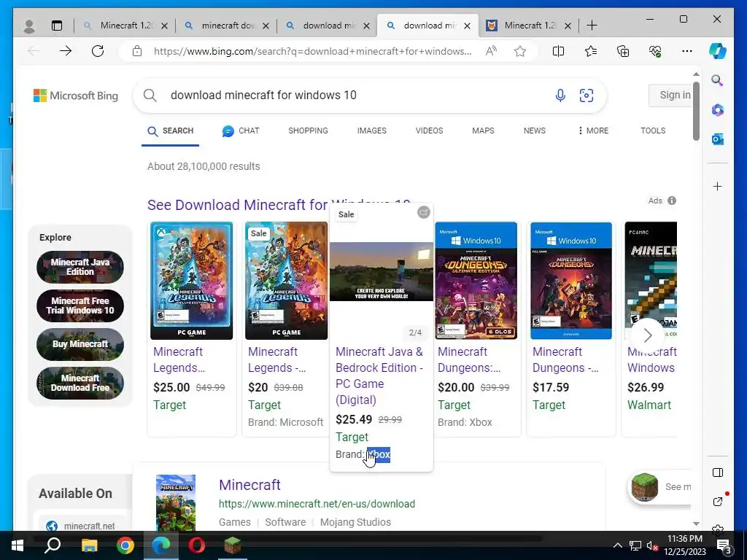Click the Read aloud icon
The width and height of the screenshot is (747, 560).
click(x=491, y=51)
